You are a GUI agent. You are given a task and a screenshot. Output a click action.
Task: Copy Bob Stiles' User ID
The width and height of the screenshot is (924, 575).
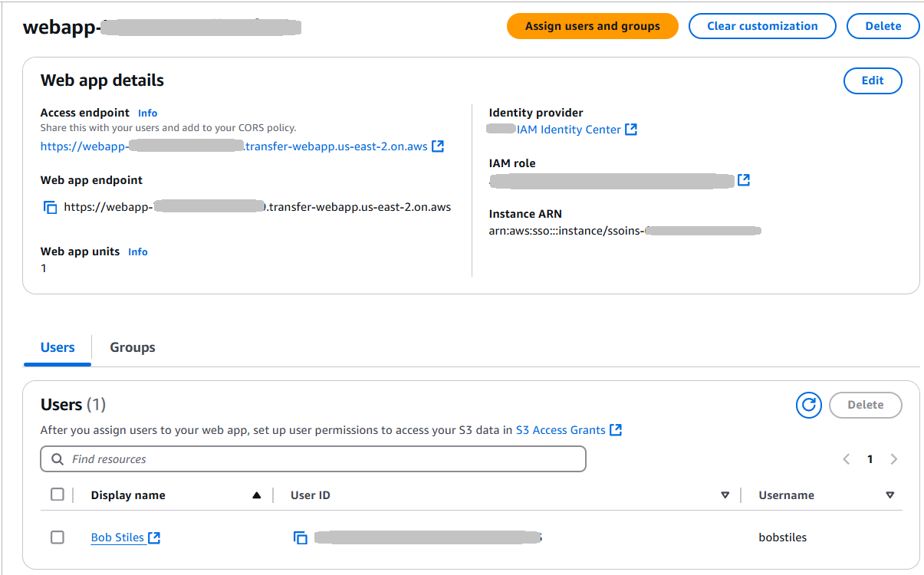[301, 537]
